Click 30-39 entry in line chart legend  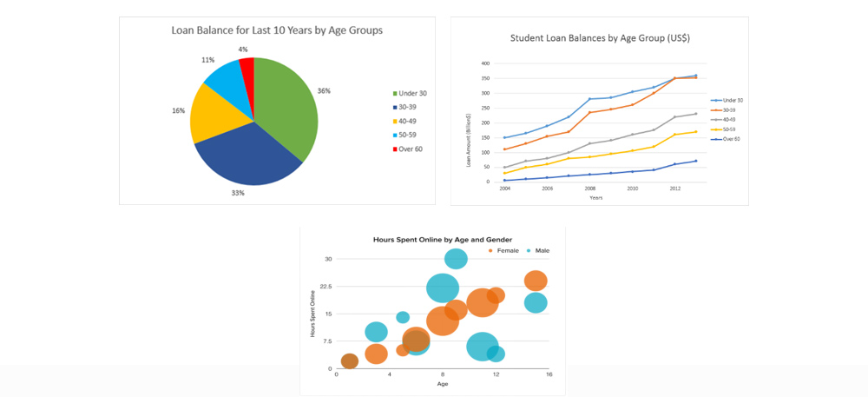724,110
